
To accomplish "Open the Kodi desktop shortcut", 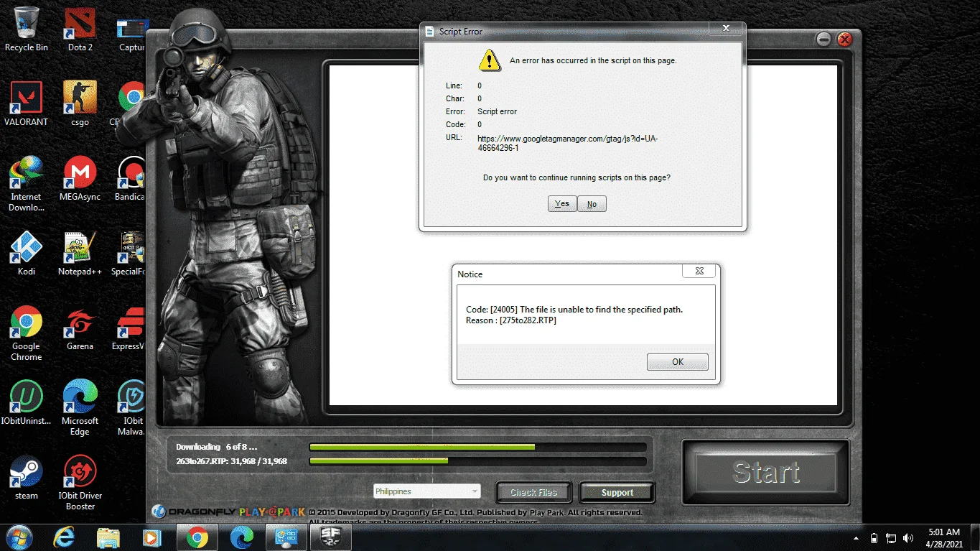I will [27, 253].
